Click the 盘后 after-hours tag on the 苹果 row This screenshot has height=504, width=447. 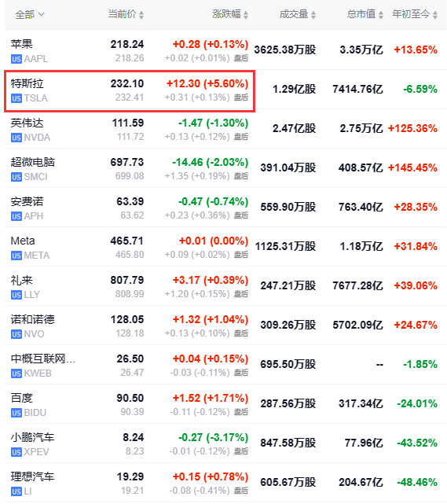point(241,58)
